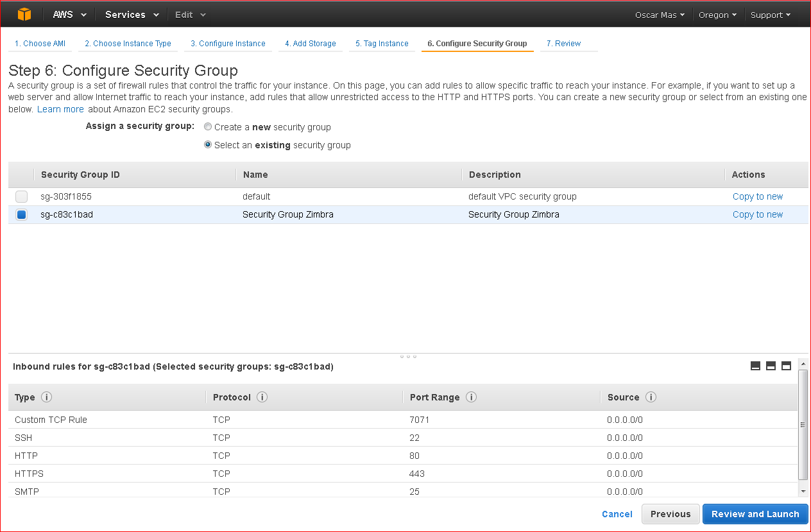Select Create a new security group

208,127
